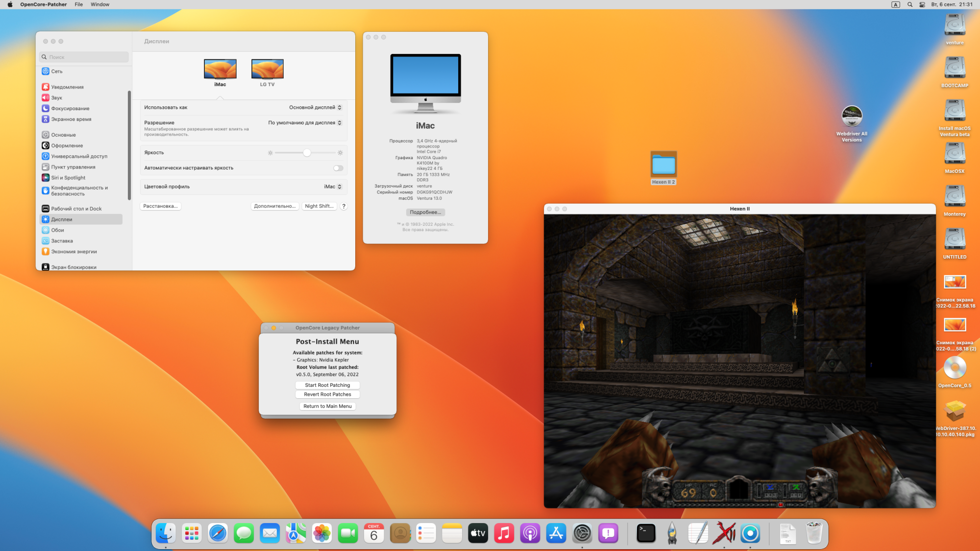Open the BOOTCAMP drive on the desktop
This screenshot has height=551, width=980.
(x=955, y=68)
